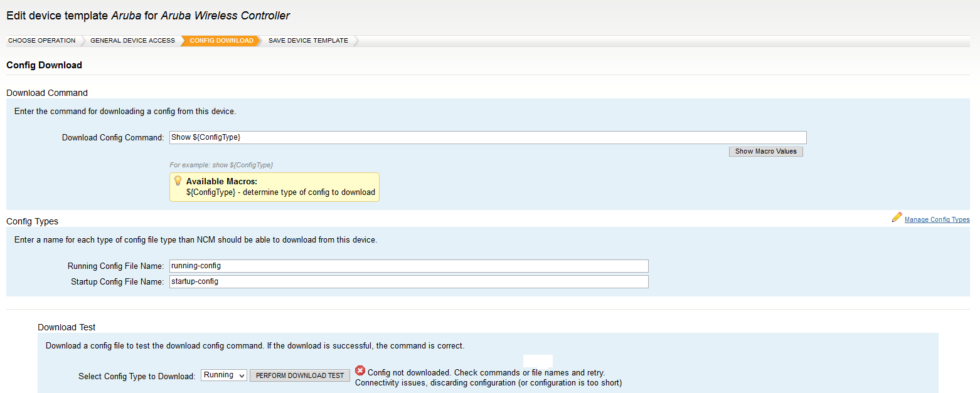
Task: Click the 'Download Config Command:' label
Action: 113,137
